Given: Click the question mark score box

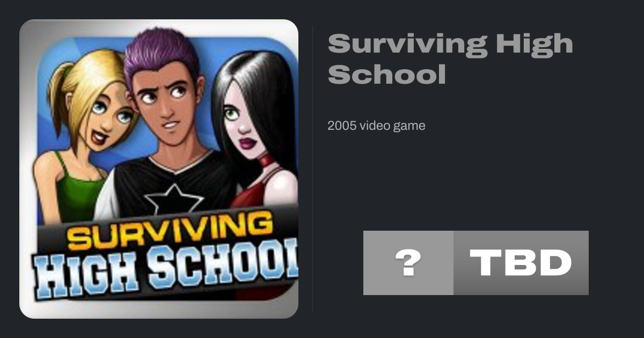Looking at the screenshot, I should click(x=408, y=263).
